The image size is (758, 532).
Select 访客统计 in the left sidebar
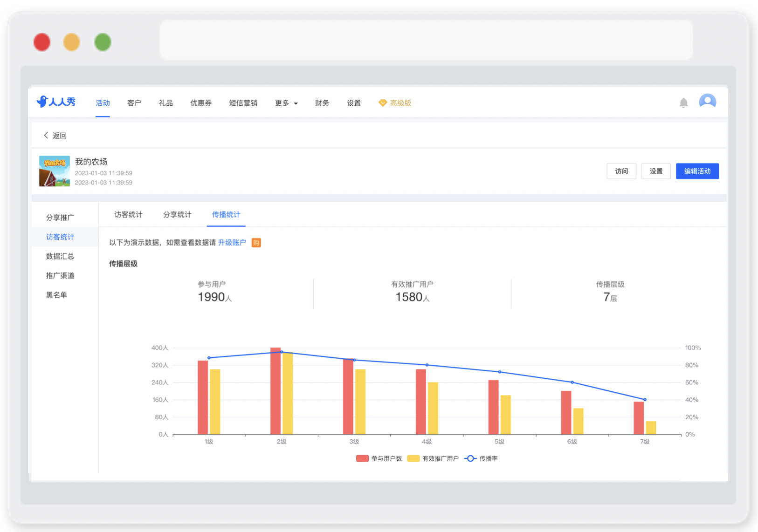point(60,237)
